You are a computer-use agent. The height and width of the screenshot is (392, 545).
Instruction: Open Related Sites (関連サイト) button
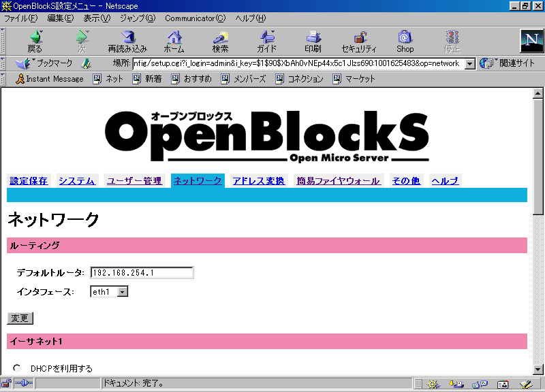coord(507,63)
